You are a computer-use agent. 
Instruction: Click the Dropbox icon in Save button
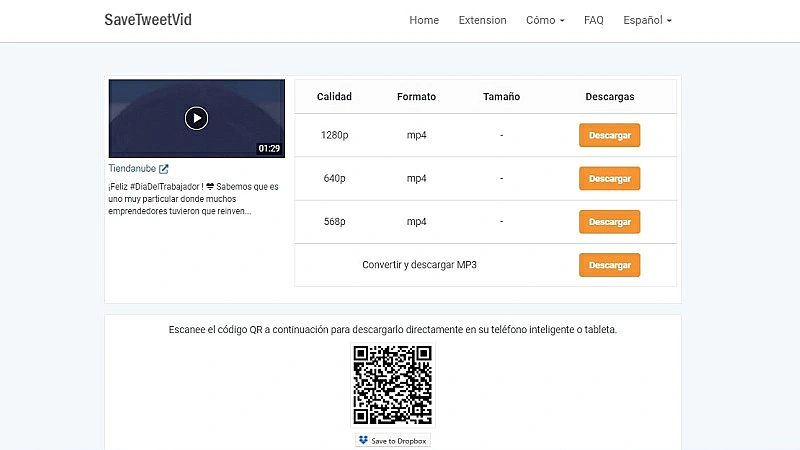pos(363,440)
